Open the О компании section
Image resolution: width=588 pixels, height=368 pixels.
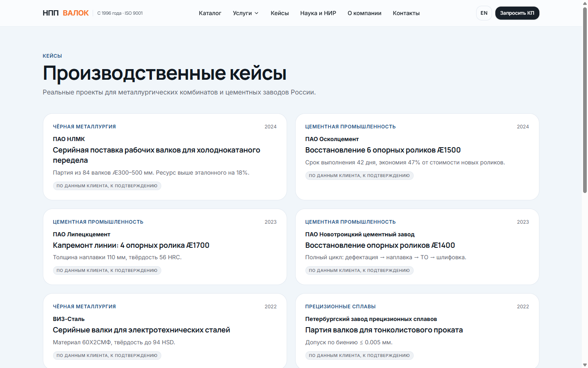(364, 13)
